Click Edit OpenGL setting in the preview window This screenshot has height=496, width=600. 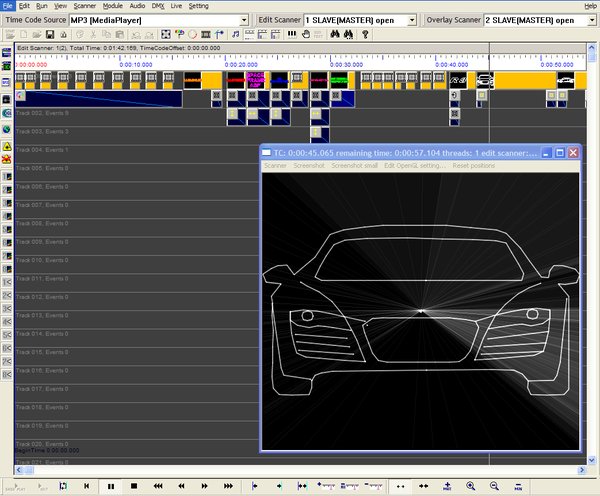click(415, 165)
